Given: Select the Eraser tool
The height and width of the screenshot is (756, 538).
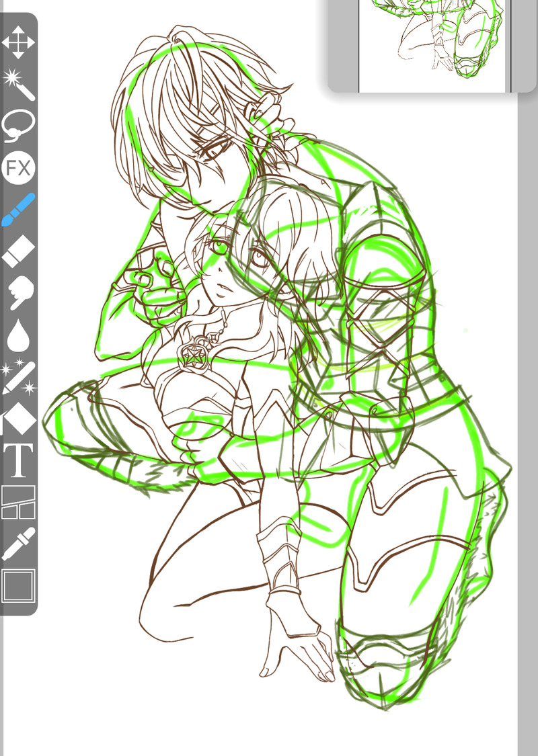Looking at the screenshot, I should tap(18, 251).
